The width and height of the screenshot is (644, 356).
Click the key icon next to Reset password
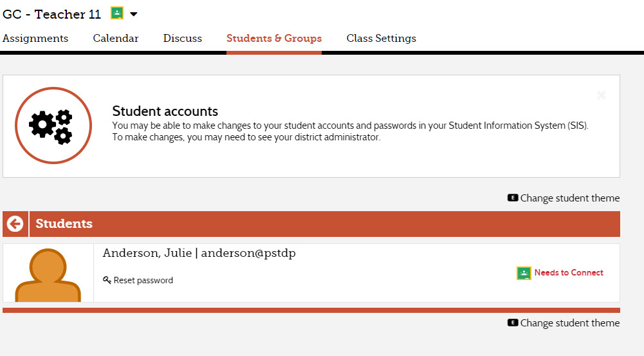tap(107, 280)
